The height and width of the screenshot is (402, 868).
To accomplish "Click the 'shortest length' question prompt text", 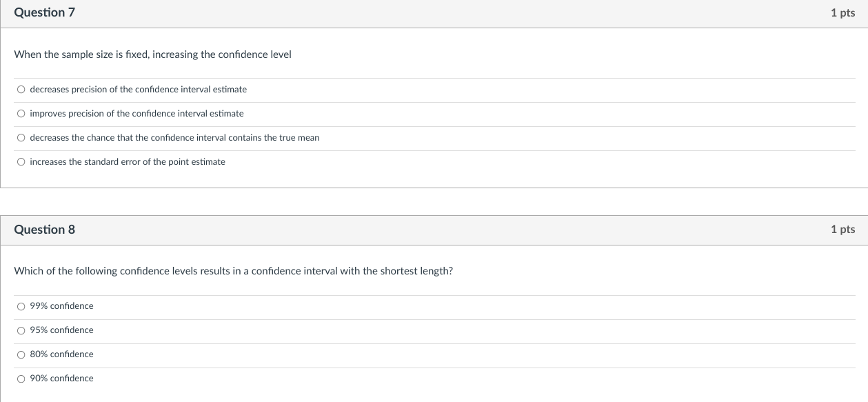I will tap(233, 271).
